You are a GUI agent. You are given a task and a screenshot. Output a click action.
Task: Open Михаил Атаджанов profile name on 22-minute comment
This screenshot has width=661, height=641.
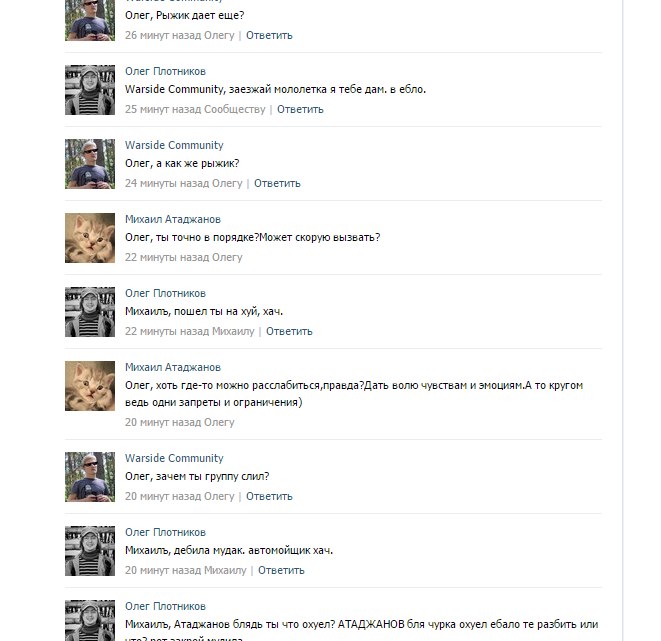[x=173, y=219]
